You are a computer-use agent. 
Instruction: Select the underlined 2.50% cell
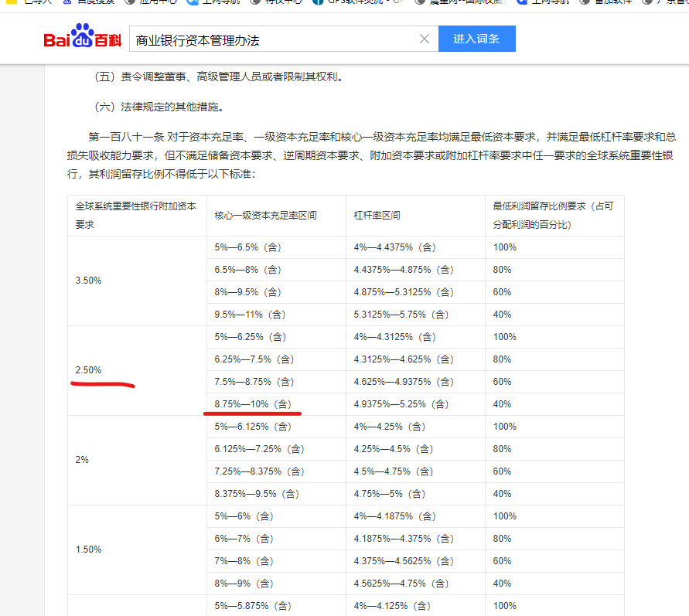point(88,370)
